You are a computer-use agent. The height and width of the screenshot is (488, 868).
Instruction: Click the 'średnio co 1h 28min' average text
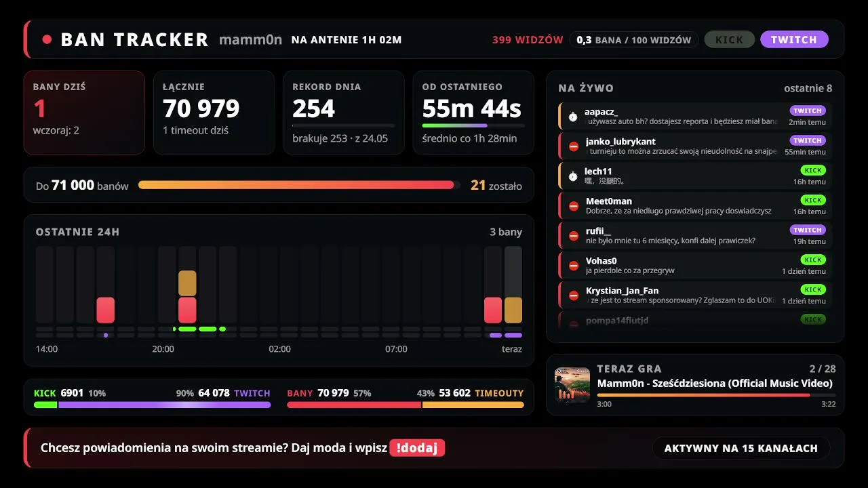pos(470,138)
